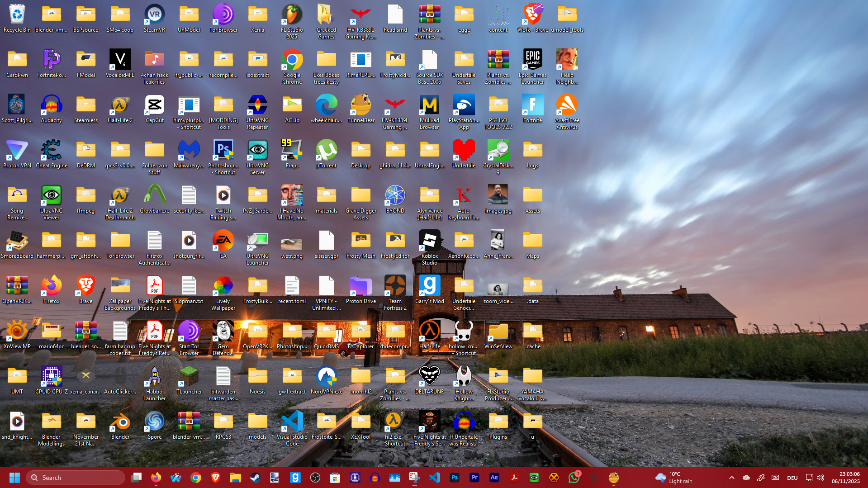Open the volume control in system tray

tap(821, 478)
